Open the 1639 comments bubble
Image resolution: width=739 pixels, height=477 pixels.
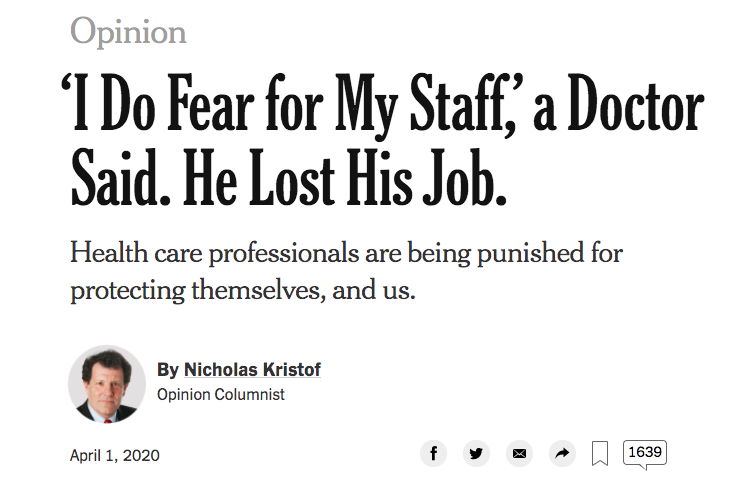[x=645, y=453]
